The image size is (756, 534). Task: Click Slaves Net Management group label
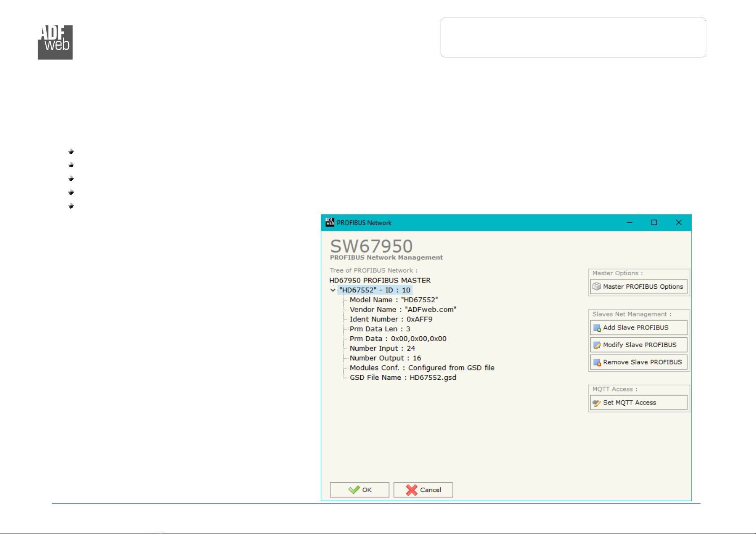coord(632,314)
